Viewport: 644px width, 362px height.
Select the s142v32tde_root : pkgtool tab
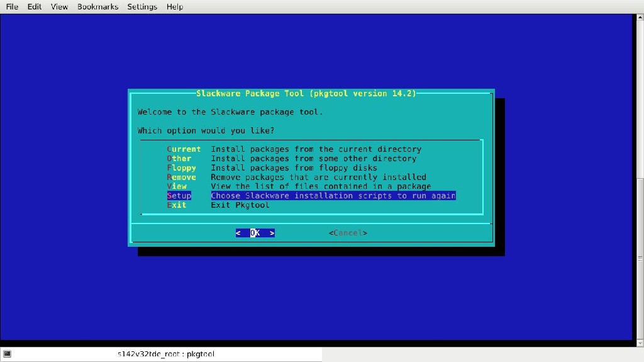(165, 354)
